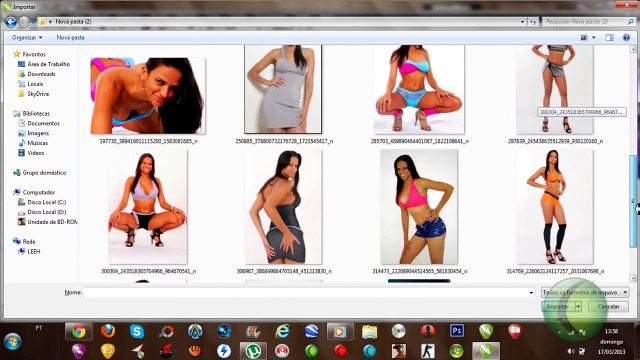Select thumbnail of file 285703_489890464401087
The image size is (640, 360).
click(419, 89)
